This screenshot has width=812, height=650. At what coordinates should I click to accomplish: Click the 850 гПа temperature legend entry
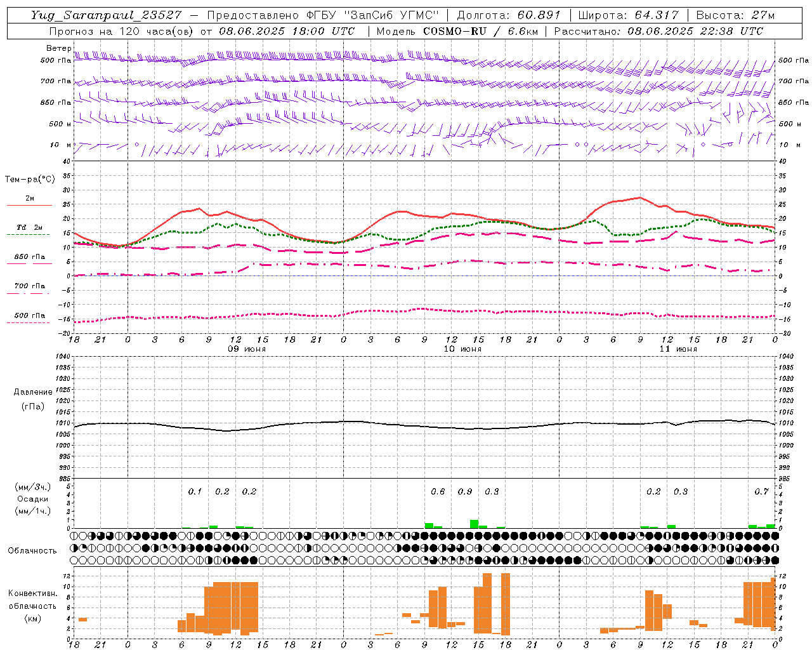[x=29, y=257]
